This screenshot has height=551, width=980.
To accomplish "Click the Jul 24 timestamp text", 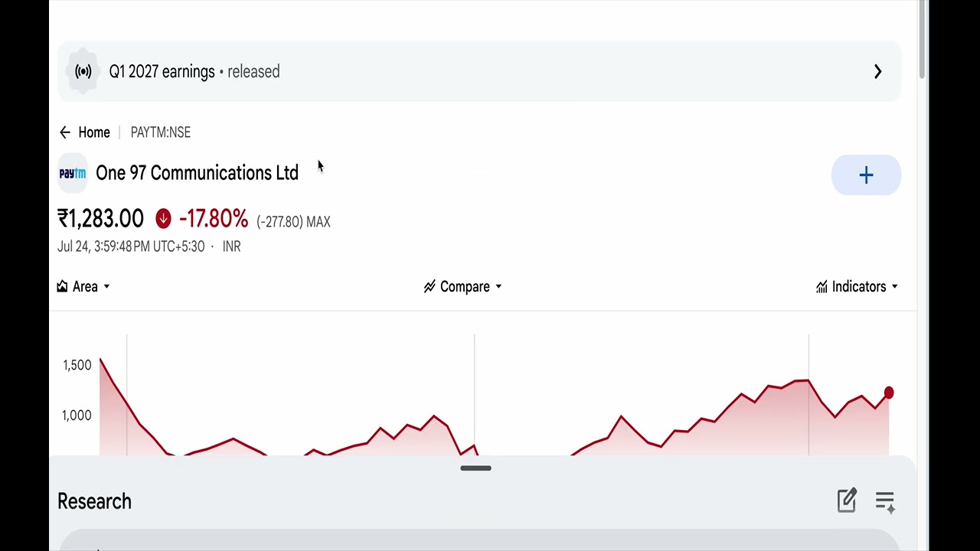I will coord(131,246).
